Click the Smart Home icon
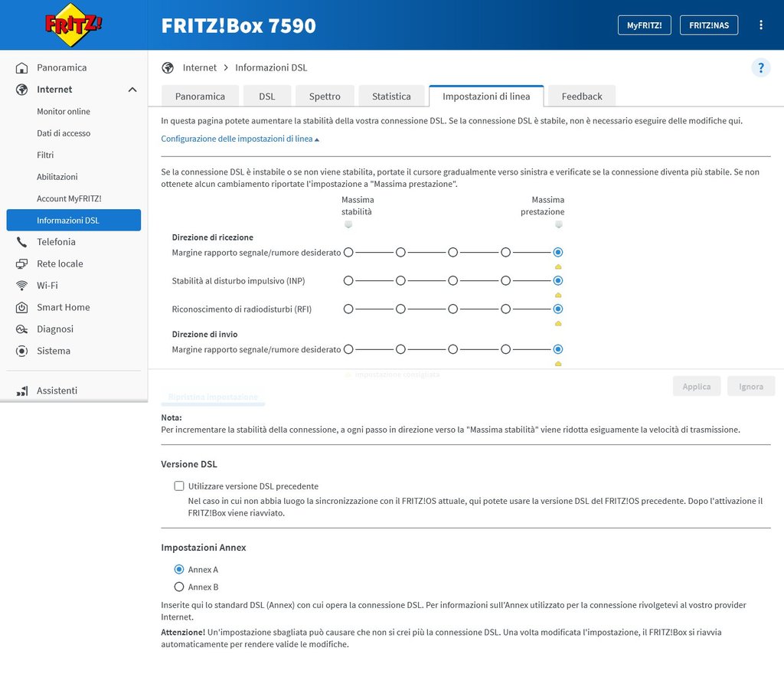The height and width of the screenshot is (700, 784). pos(21,308)
